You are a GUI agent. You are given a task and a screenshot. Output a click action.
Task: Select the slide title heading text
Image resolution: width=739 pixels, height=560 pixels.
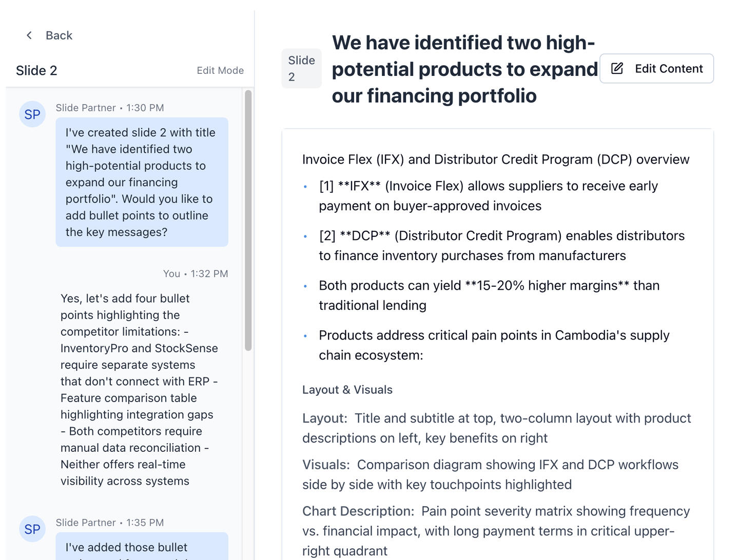pyautogui.click(x=464, y=69)
